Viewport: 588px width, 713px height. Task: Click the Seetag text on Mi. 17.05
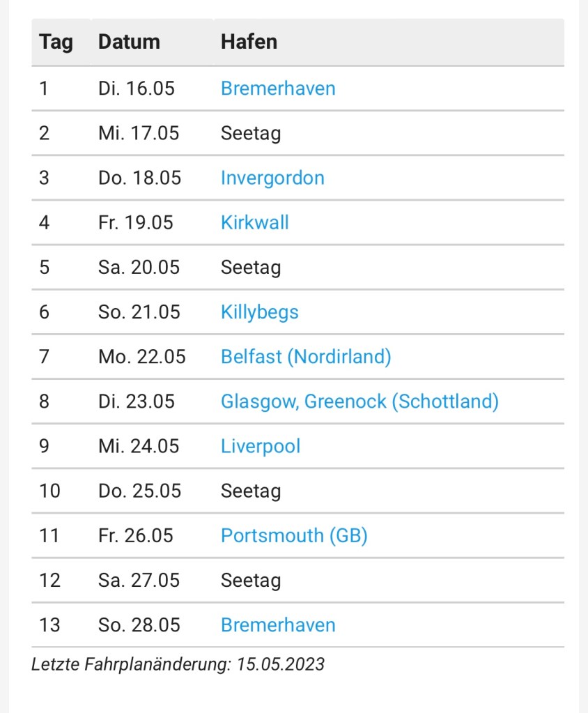[x=251, y=133]
